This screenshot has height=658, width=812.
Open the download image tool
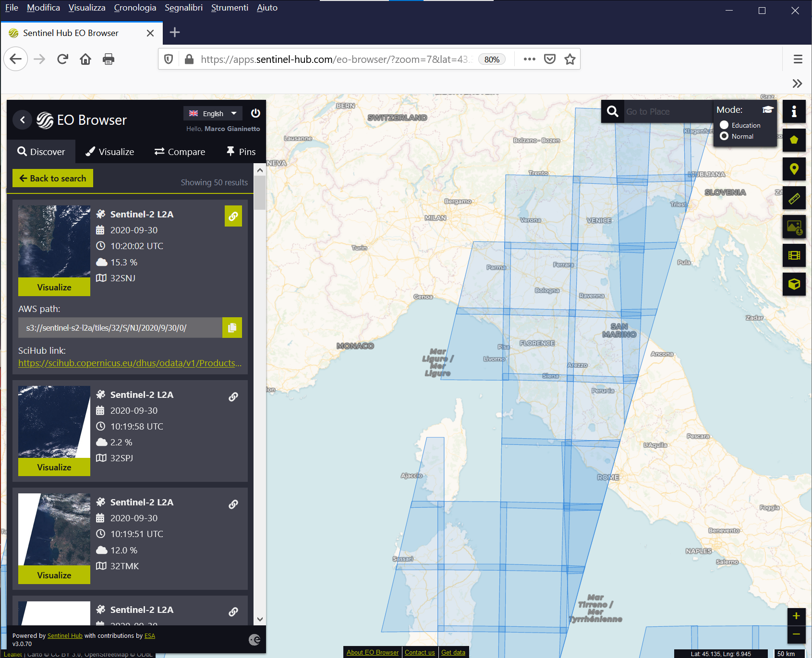point(794,227)
